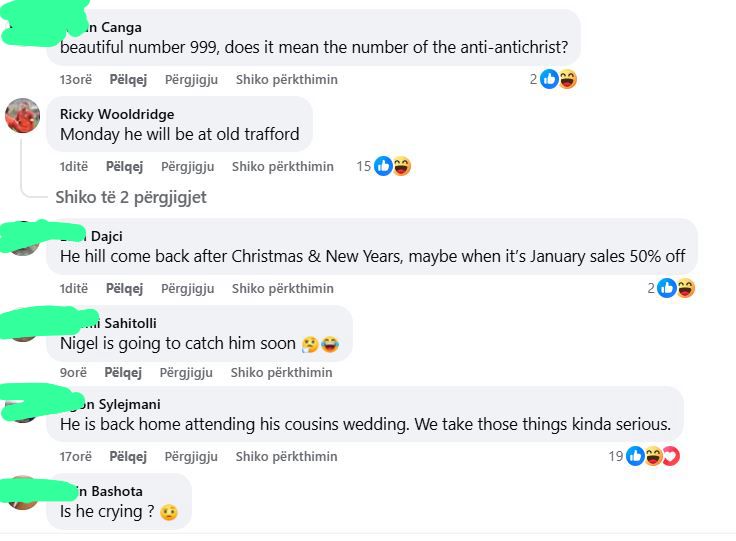
Task: Reply to Ricky Wooldridge's comment via Përgjigju
Action: 188,166
